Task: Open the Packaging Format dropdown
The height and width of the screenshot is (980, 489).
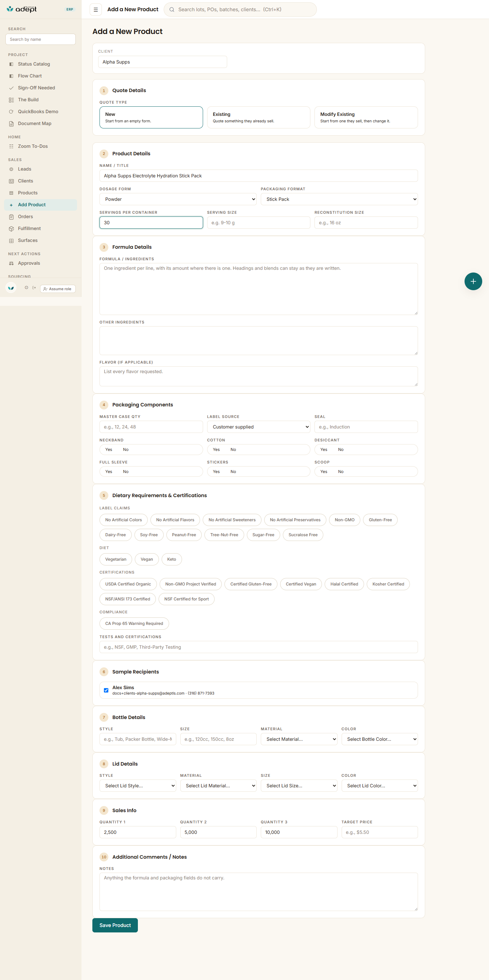Action: (339, 199)
